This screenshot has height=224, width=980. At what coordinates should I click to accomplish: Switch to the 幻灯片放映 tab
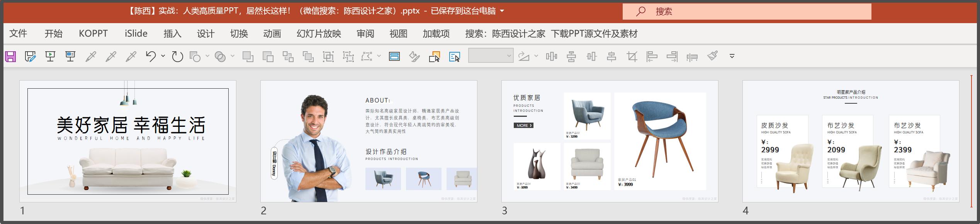pyautogui.click(x=319, y=34)
